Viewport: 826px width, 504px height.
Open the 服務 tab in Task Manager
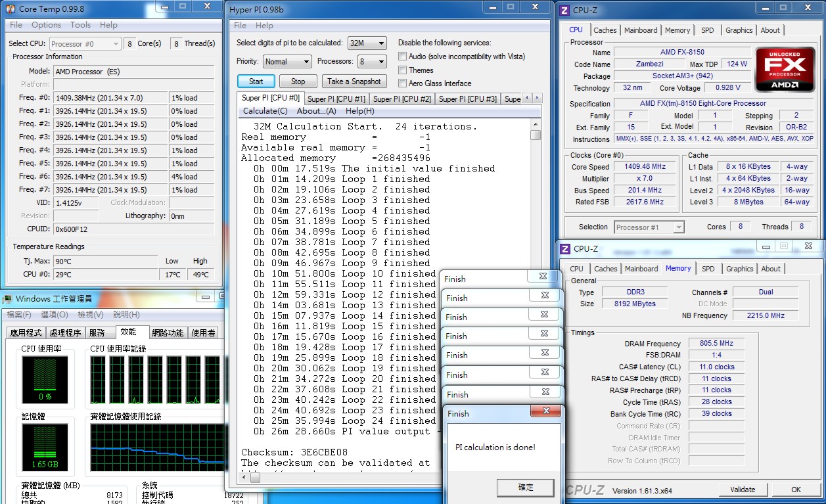[100, 333]
